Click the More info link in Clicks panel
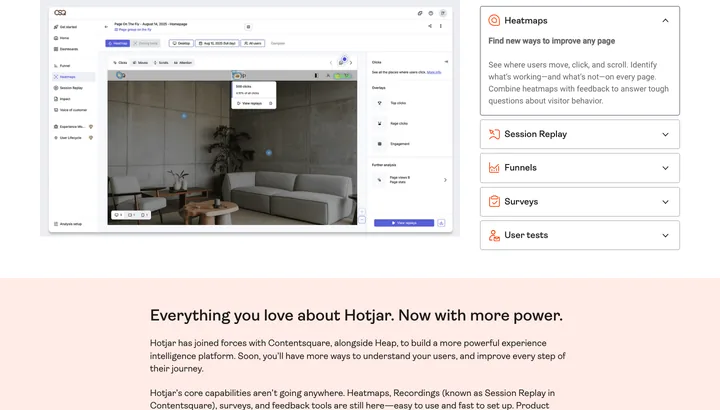This screenshot has width=720, height=410. pyautogui.click(x=434, y=72)
